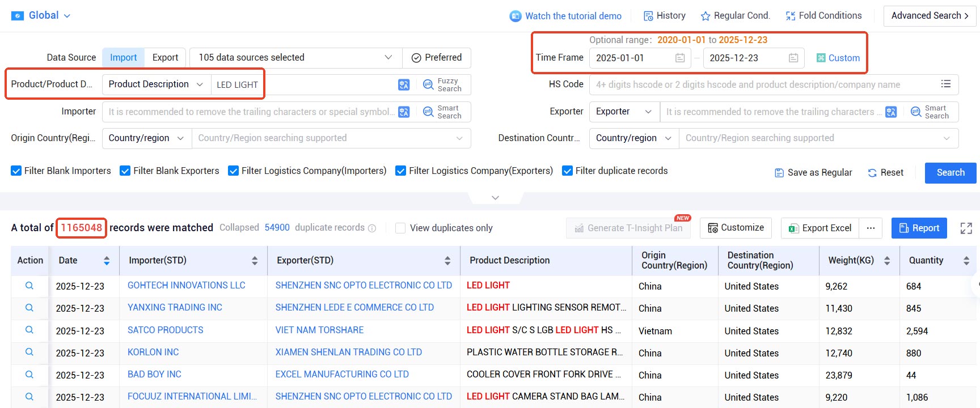The height and width of the screenshot is (408, 980).
Task: View details for KORLON INC row
Action: pyautogui.click(x=29, y=352)
